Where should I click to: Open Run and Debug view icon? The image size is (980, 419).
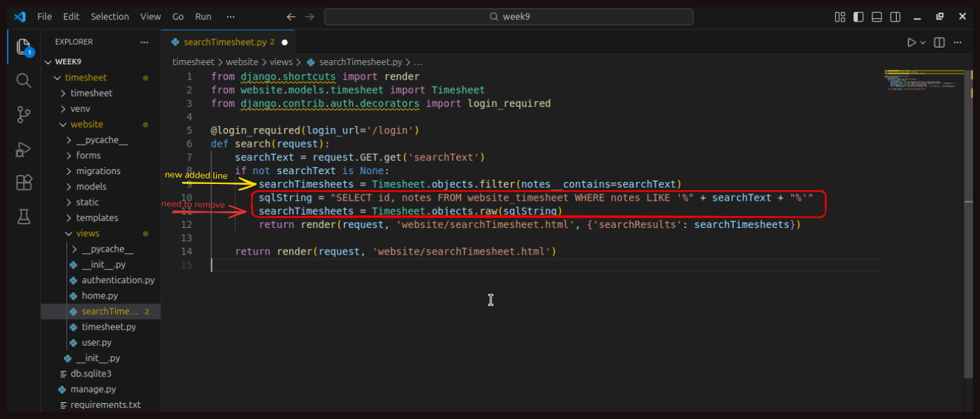pos(24,149)
